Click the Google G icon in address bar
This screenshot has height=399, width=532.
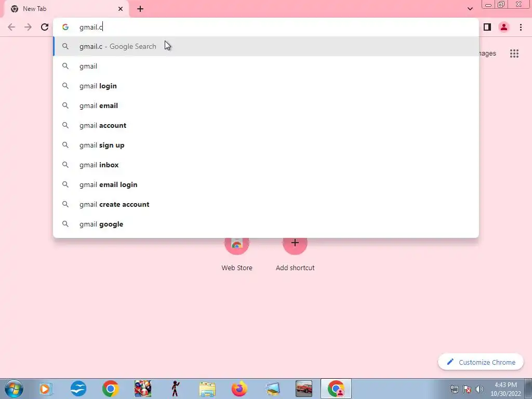click(x=65, y=27)
